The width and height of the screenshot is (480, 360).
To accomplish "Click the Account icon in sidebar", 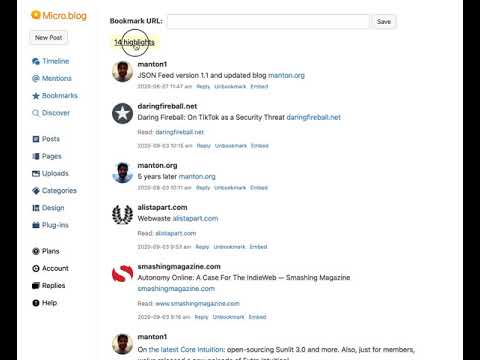I will tap(36, 268).
